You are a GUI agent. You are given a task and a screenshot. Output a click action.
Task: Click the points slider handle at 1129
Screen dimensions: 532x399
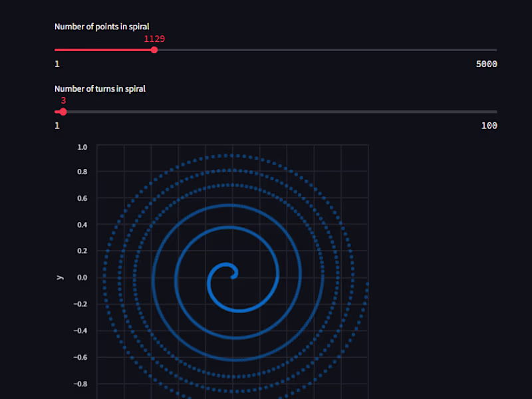(154, 51)
